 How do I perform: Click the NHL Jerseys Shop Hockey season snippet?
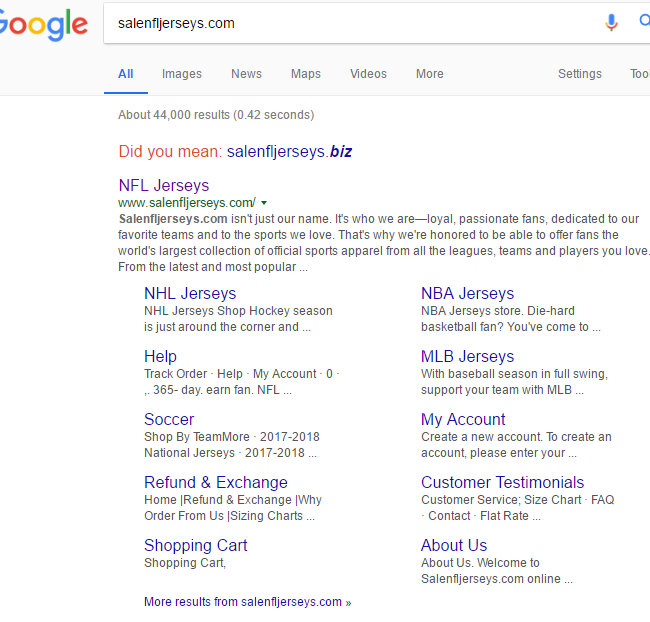(238, 319)
